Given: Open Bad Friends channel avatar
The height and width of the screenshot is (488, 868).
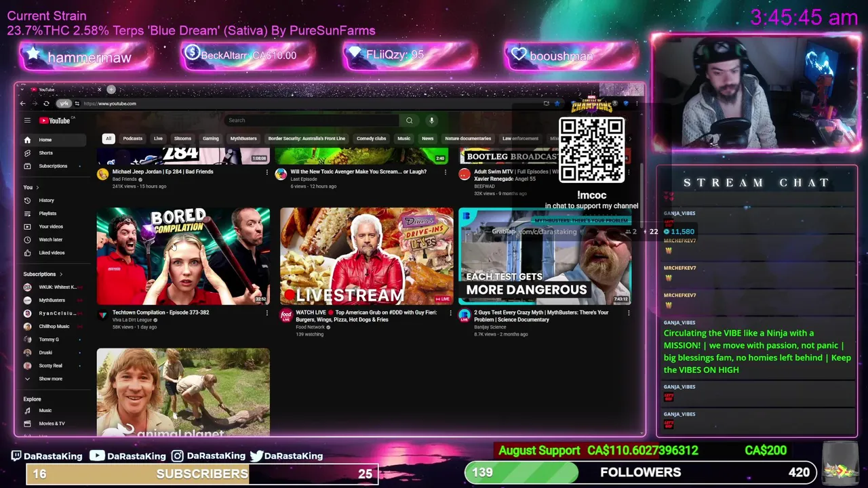Looking at the screenshot, I should pyautogui.click(x=102, y=174).
